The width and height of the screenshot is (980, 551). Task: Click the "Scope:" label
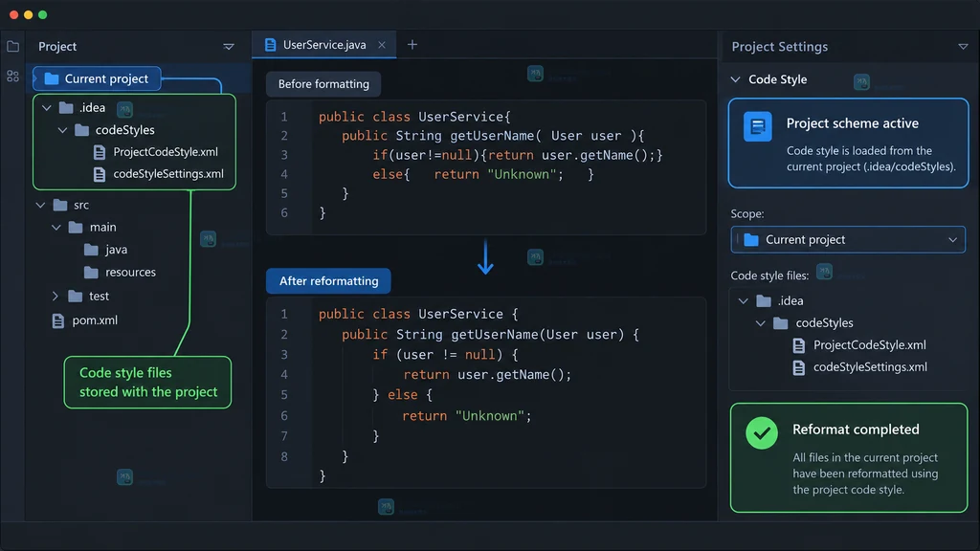pos(747,213)
